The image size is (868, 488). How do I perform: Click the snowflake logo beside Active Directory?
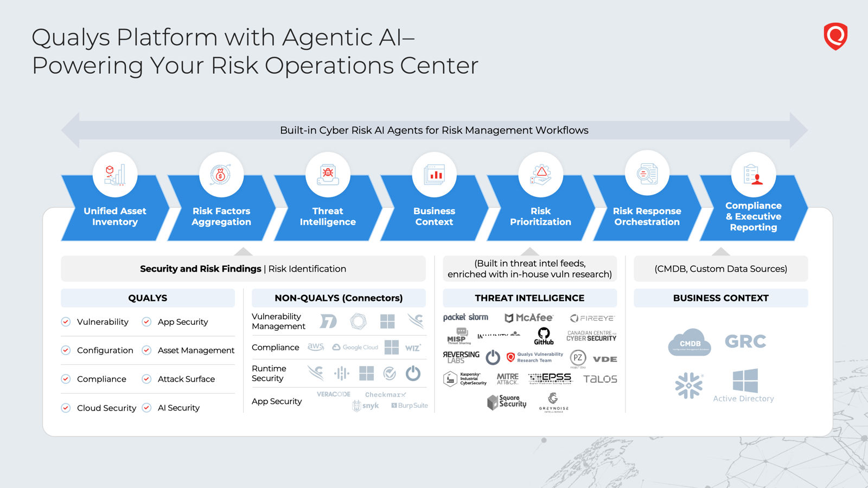(689, 386)
